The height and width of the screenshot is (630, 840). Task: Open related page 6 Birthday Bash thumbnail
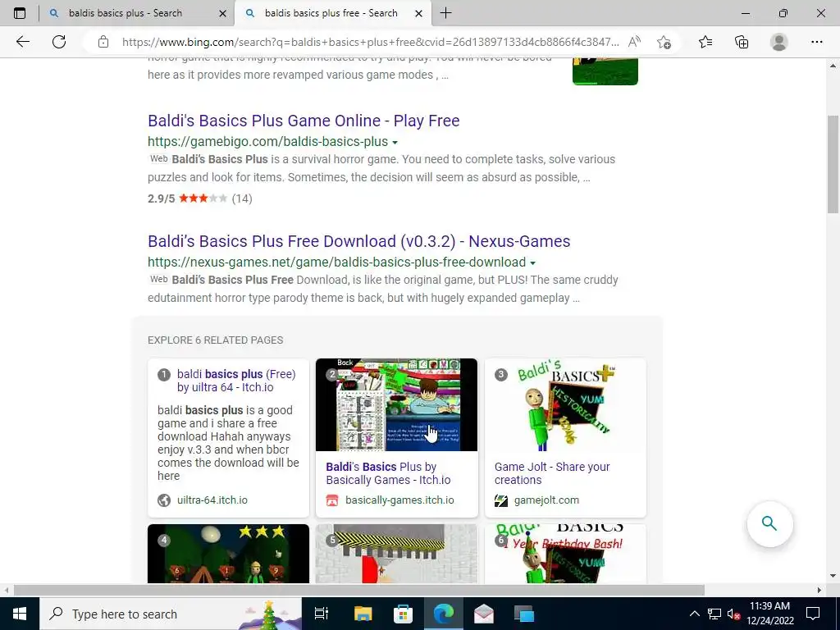tap(565, 554)
